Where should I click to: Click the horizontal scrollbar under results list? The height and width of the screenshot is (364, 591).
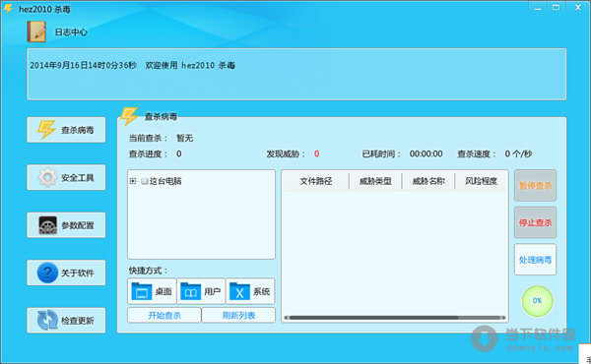coord(394,318)
